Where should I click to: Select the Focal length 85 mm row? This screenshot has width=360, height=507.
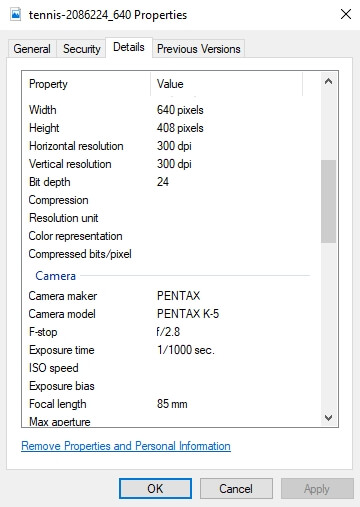pyautogui.click(x=169, y=404)
